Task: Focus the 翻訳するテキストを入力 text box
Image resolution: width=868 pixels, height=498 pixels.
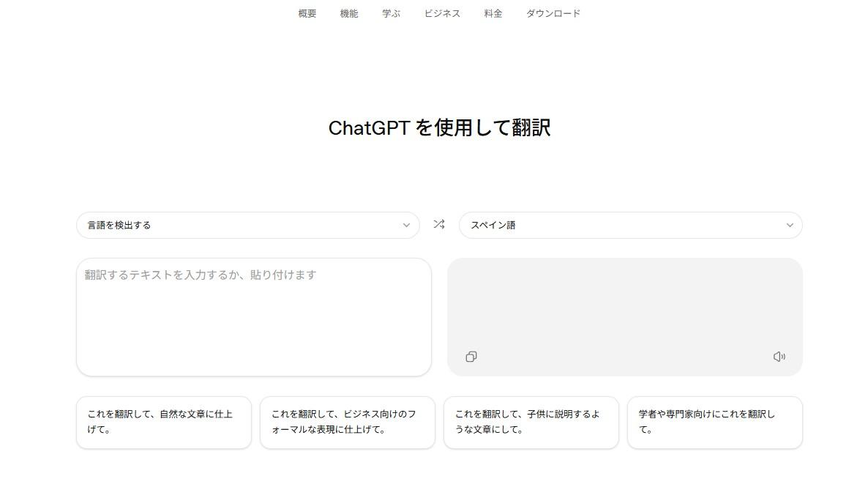Action: pyautogui.click(x=253, y=316)
